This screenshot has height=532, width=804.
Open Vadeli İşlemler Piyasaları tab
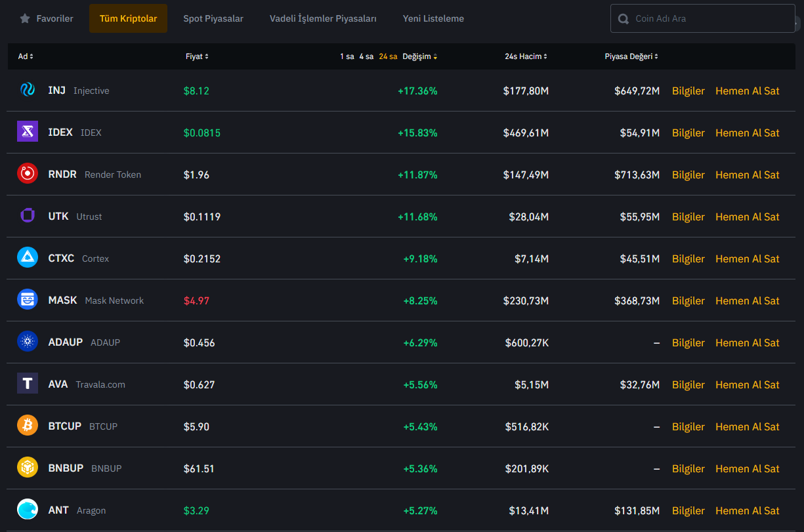(x=323, y=19)
